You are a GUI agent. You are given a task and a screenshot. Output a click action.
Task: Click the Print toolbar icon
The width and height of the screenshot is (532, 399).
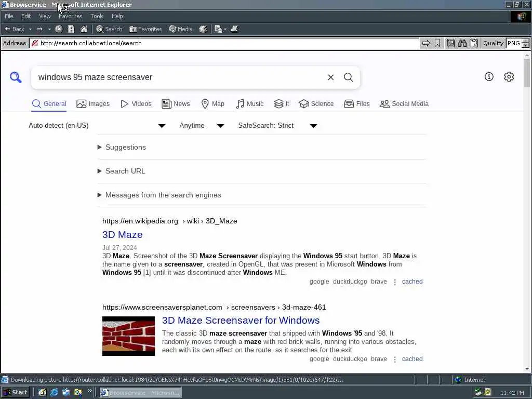click(234, 29)
